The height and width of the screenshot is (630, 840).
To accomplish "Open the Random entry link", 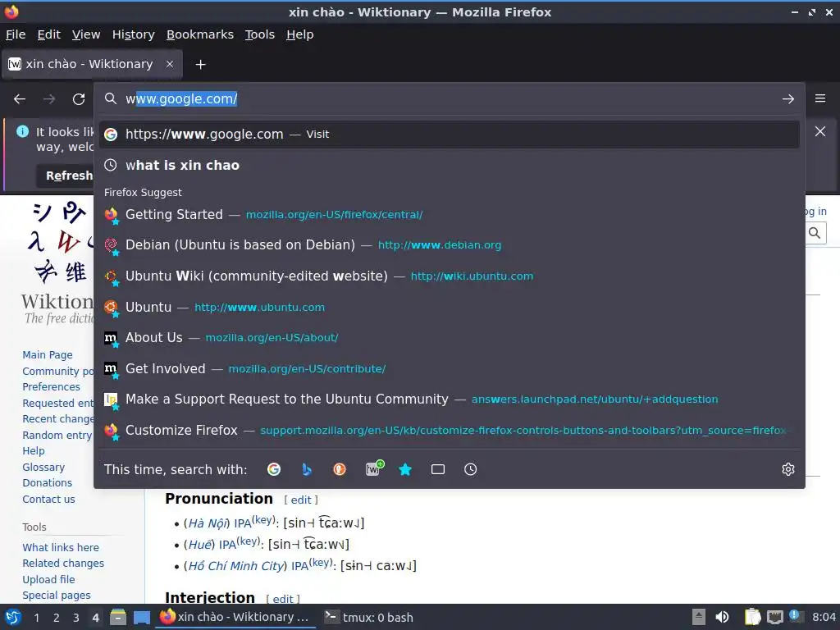I will point(57,435).
